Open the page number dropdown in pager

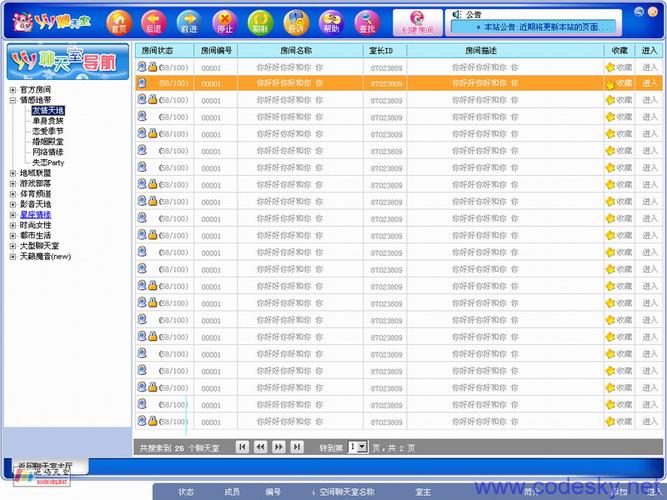click(x=361, y=447)
